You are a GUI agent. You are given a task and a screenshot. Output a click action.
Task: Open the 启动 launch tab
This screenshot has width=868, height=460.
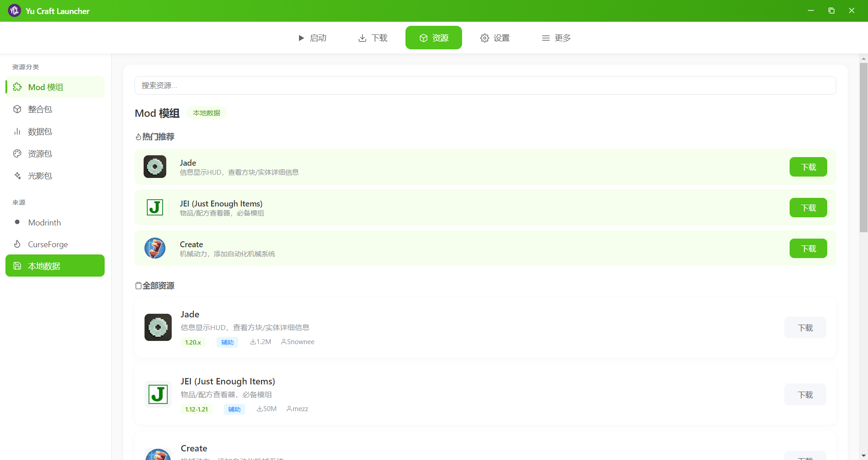point(312,38)
